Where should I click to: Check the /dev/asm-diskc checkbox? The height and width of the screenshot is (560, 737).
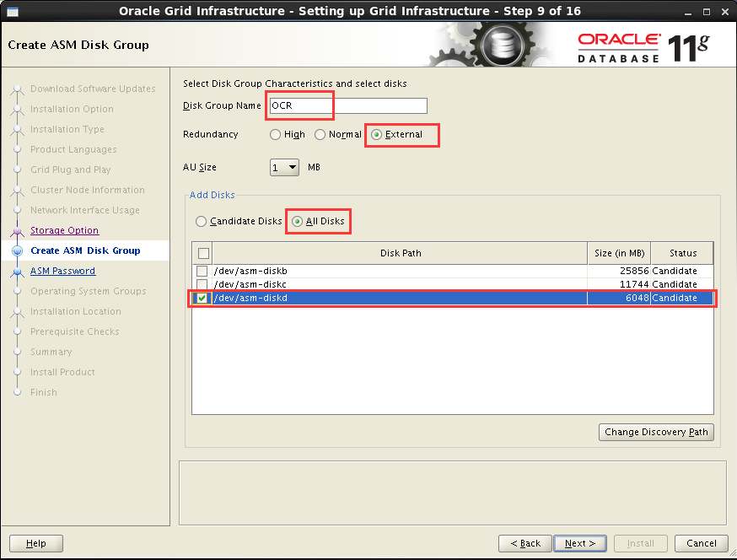pos(202,284)
